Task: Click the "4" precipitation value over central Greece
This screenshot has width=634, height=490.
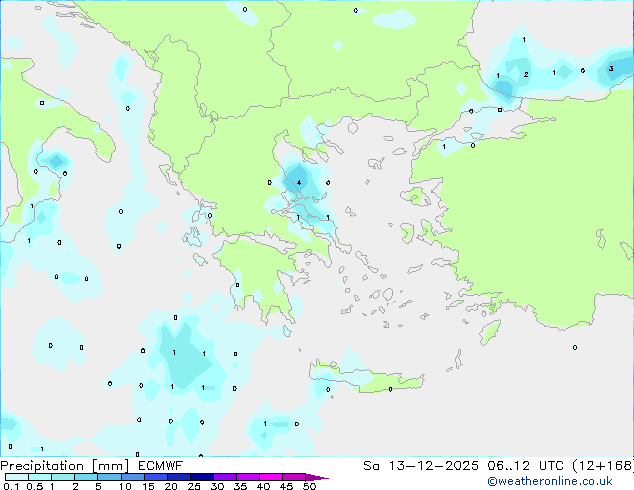Action: coord(299,182)
